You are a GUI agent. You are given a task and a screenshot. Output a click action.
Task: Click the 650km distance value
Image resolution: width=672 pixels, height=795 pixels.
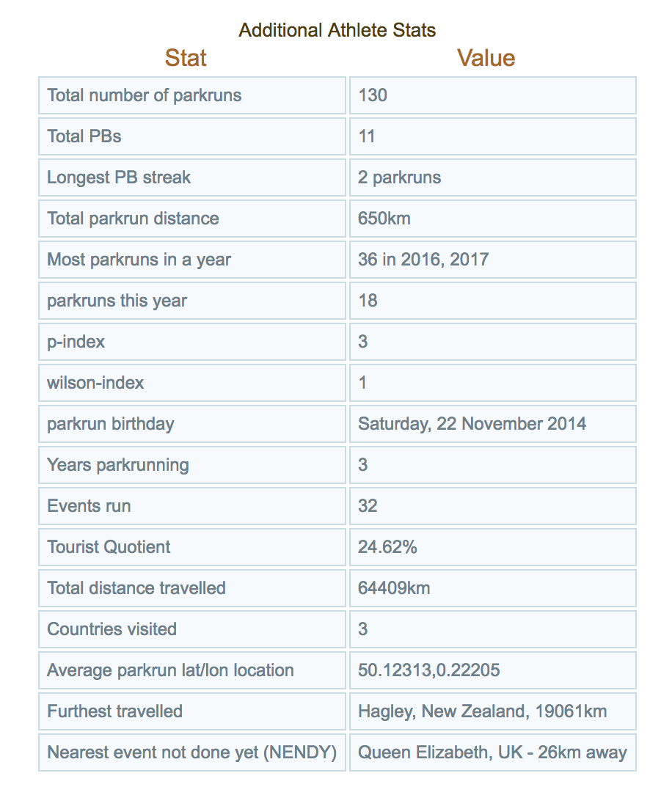(x=384, y=219)
